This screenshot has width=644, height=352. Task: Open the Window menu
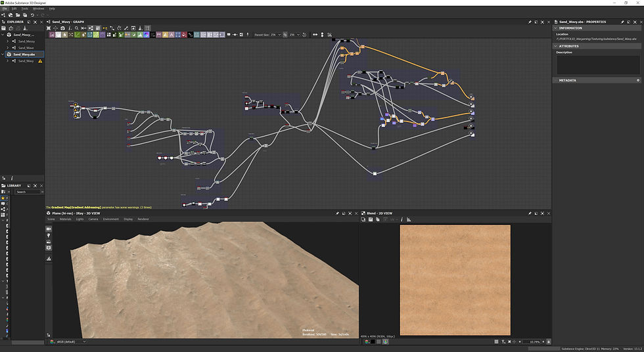(x=38, y=9)
